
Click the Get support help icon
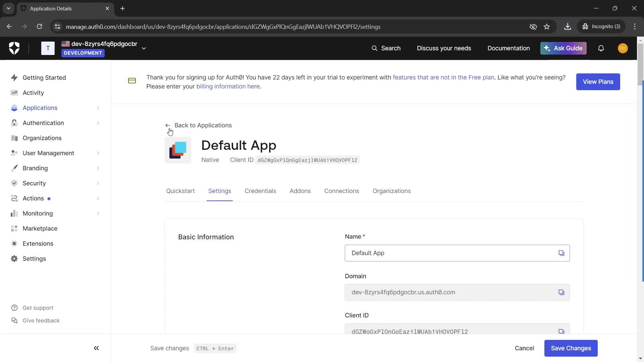14,308
